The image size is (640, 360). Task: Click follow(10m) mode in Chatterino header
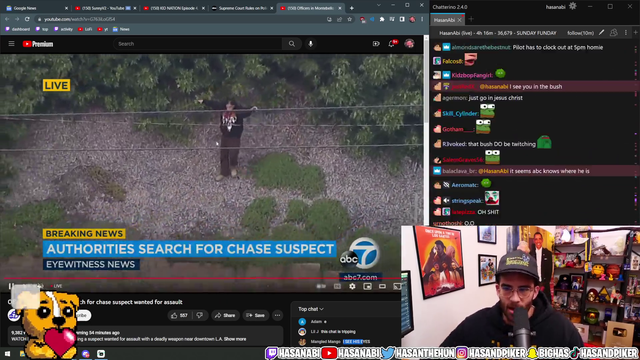pos(580,33)
